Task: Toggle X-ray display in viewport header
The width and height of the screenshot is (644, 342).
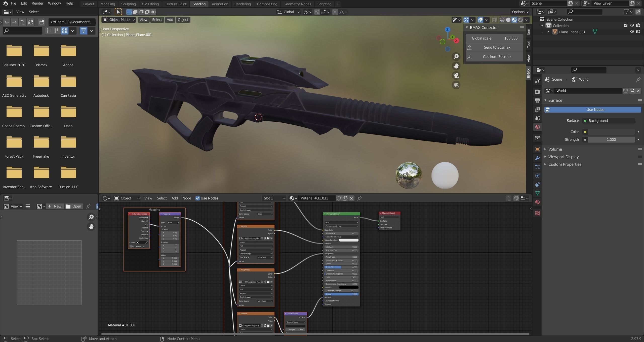Action: 494,20
